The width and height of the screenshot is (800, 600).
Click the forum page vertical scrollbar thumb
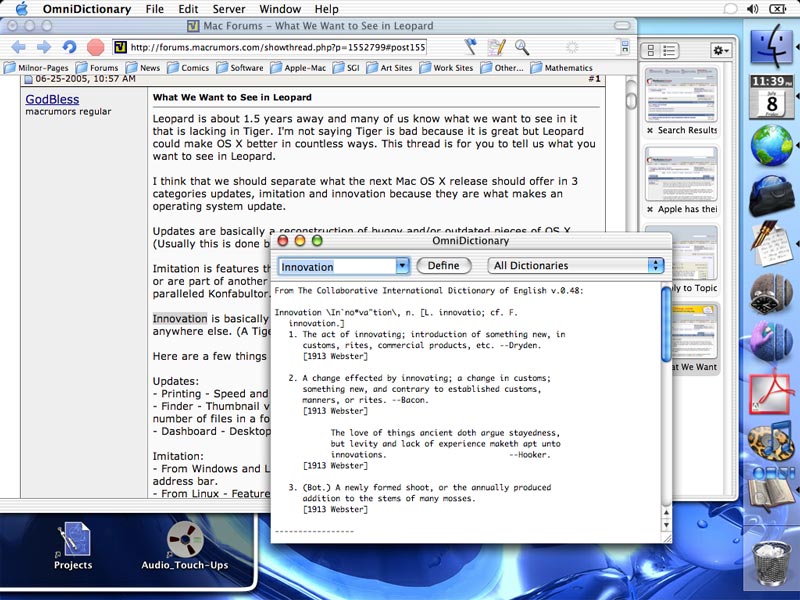click(631, 101)
